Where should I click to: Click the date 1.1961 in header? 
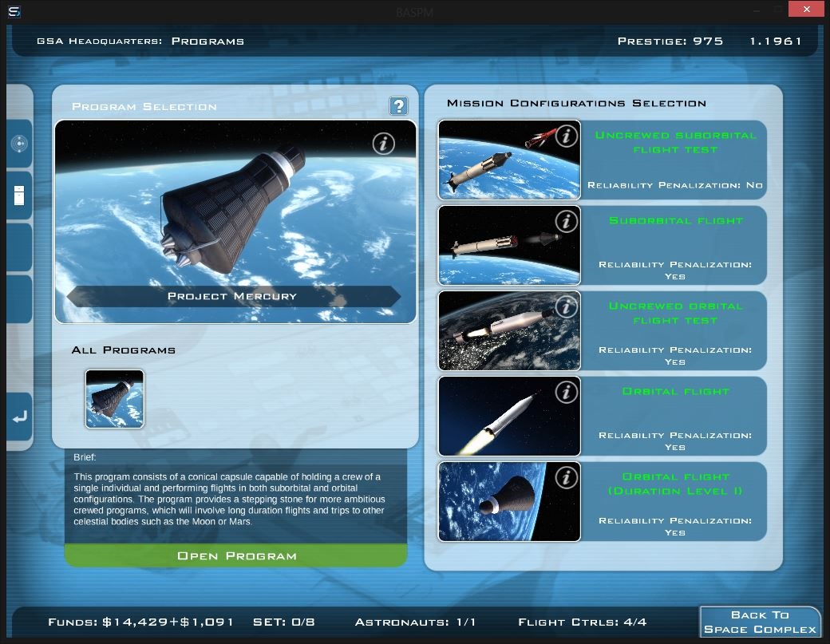pos(776,41)
